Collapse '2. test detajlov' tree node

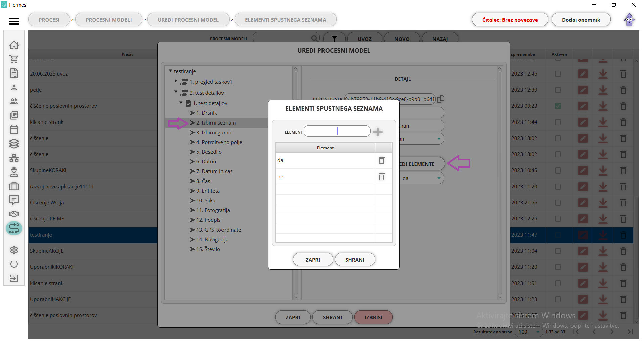click(x=176, y=91)
